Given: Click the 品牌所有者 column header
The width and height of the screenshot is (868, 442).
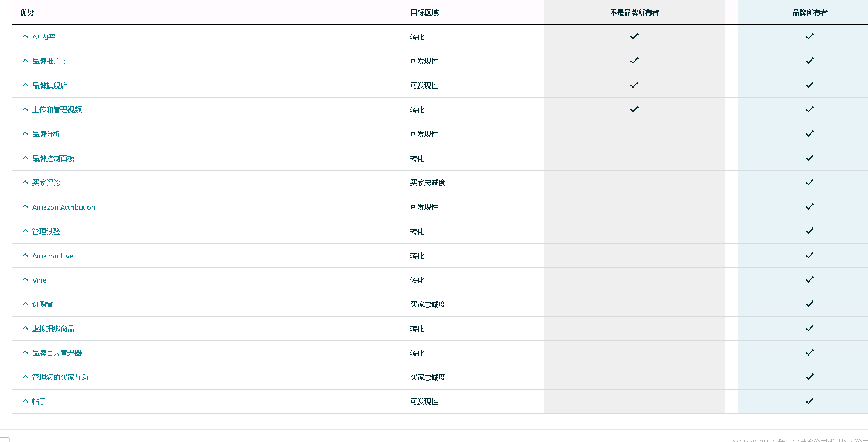Looking at the screenshot, I should (x=810, y=12).
